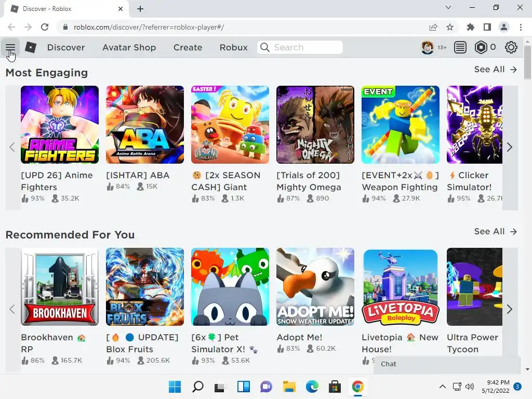Open File Explorer from taskbar
The image size is (532, 399).
(x=289, y=387)
